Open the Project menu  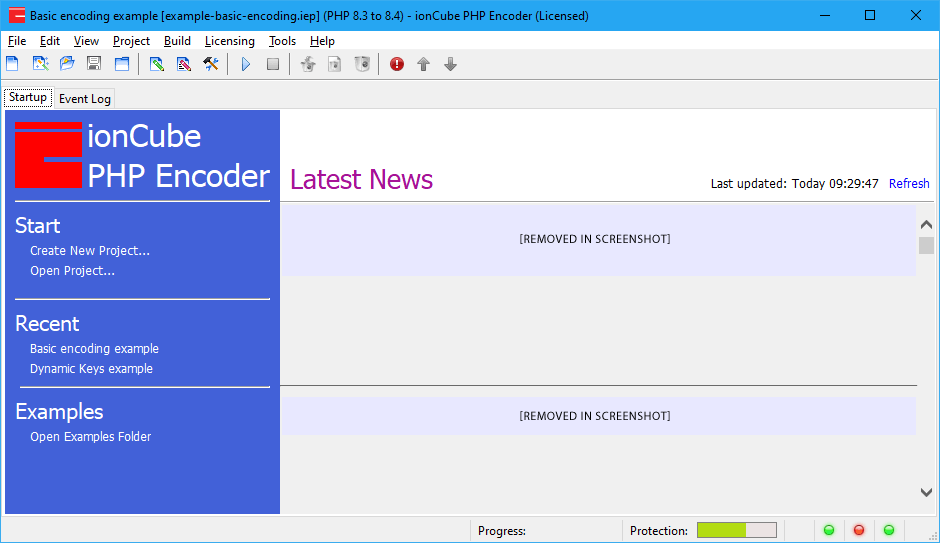pyautogui.click(x=131, y=41)
